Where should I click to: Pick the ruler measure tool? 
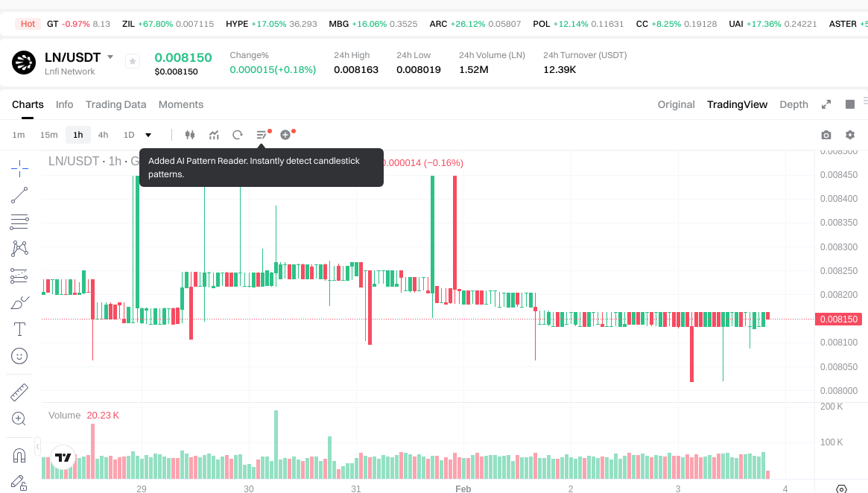[19, 392]
